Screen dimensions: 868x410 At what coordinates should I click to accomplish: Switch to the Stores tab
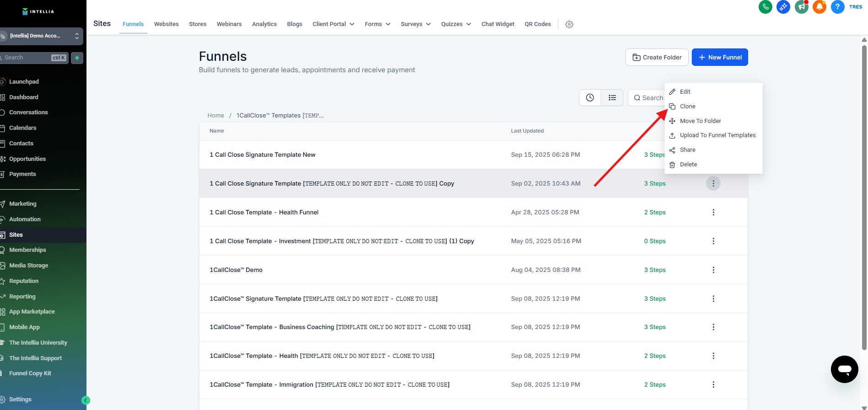click(198, 24)
